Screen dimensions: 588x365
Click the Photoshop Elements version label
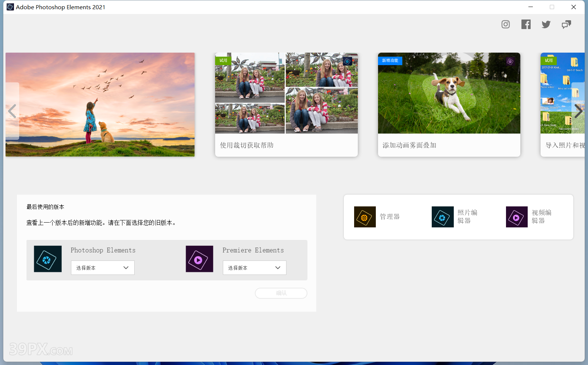103,250
